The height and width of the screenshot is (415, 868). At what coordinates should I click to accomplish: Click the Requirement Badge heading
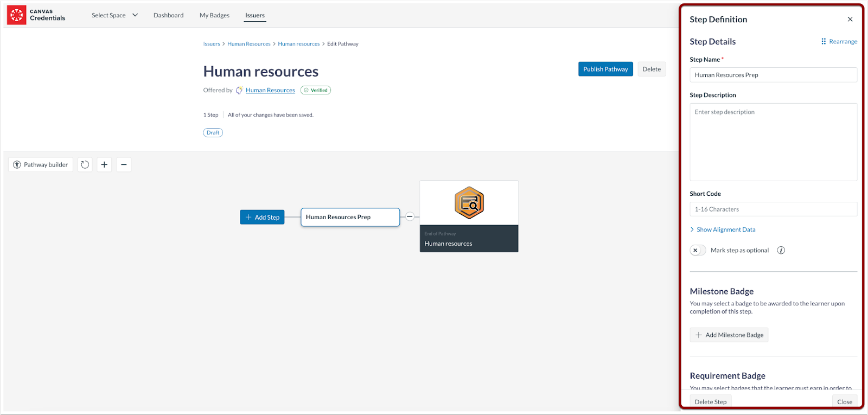pos(727,376)
